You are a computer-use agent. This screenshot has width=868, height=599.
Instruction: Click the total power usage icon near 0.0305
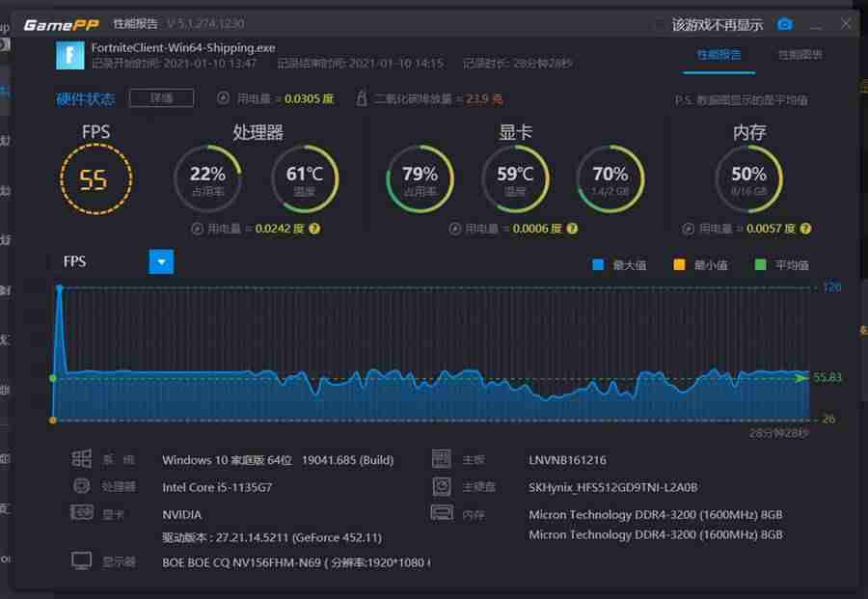[x=223, y=98]
